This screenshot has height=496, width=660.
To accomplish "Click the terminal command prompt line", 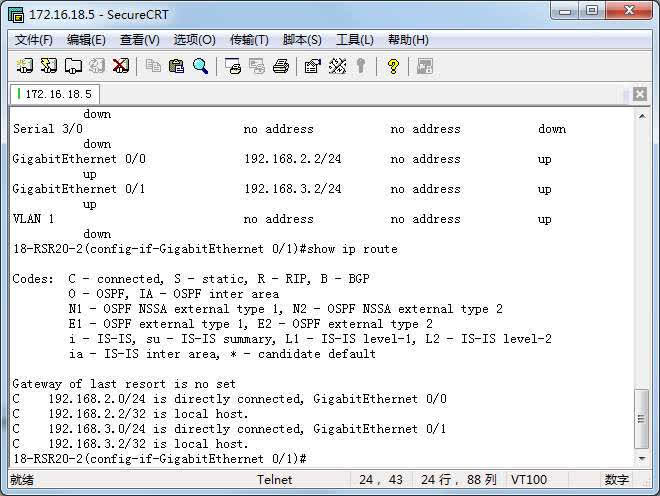I will [160, 458].
